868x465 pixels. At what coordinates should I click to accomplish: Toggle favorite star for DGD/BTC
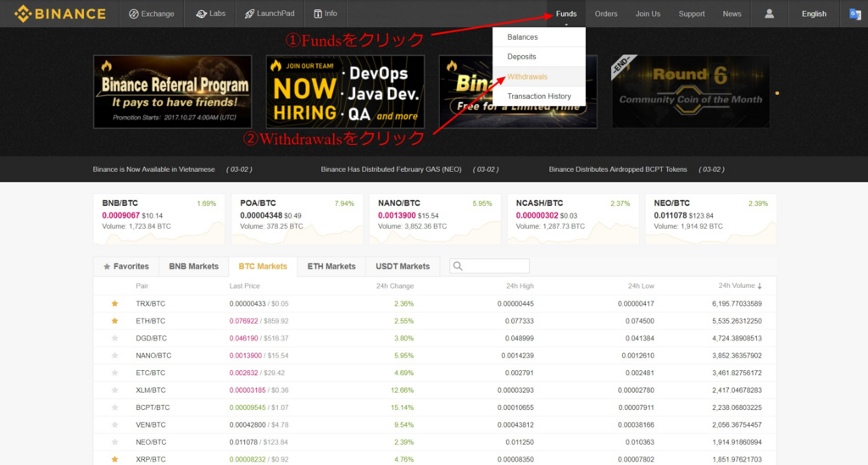114,338
